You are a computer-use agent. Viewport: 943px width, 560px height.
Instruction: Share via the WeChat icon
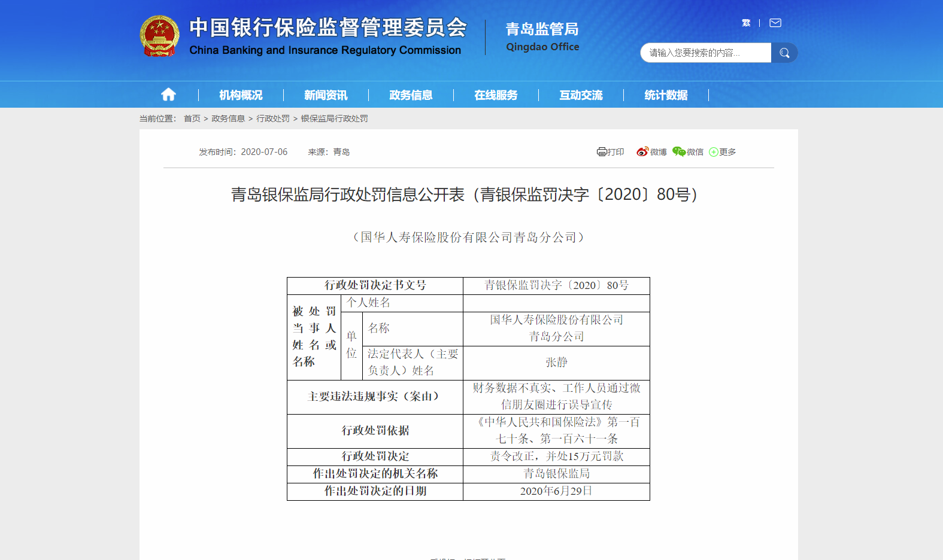click(679, 152)
